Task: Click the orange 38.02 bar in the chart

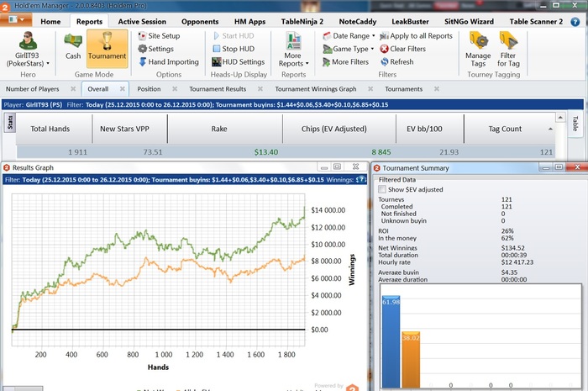Action: click(x=411, y=360)
